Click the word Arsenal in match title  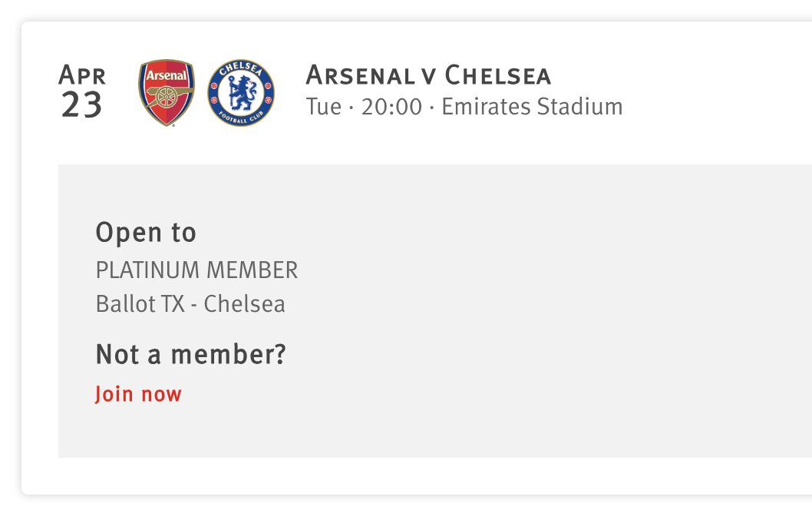click(360, 75)
